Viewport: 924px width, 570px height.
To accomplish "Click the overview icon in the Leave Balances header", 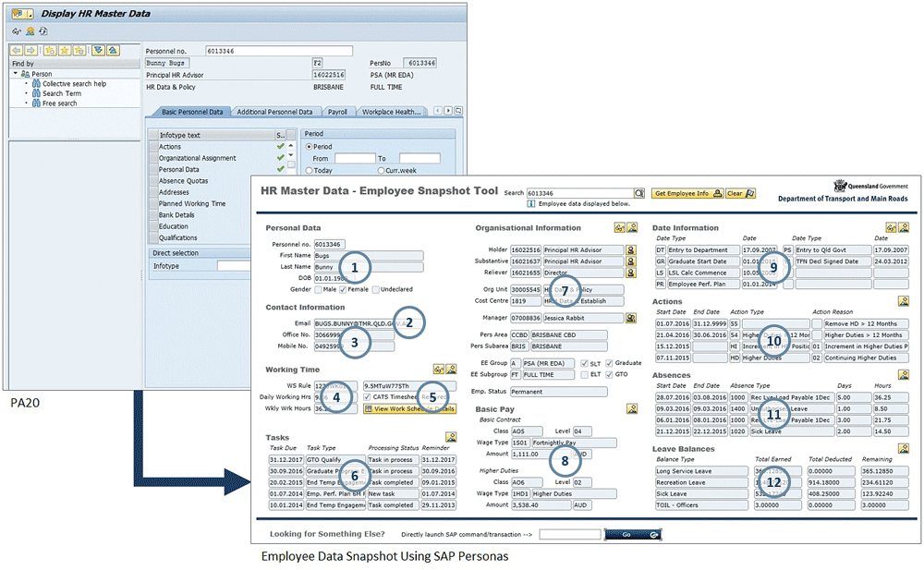I will tap(904, 449).
